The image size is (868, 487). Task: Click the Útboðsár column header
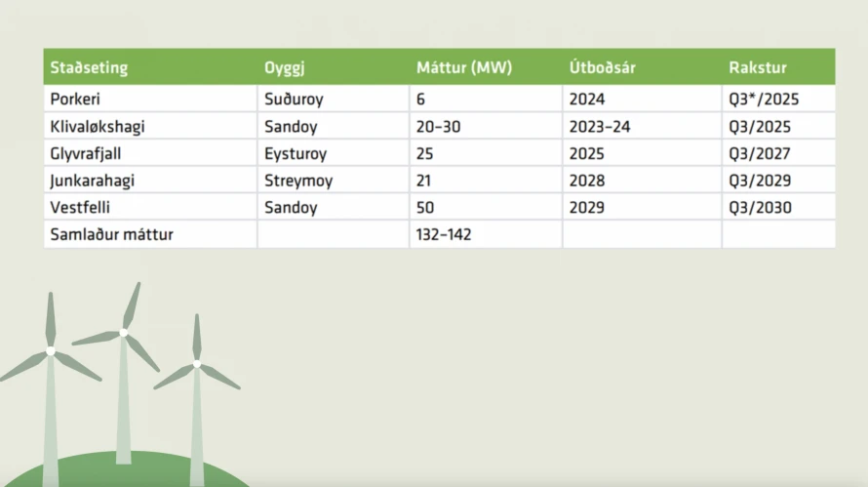tap(604, 68)
